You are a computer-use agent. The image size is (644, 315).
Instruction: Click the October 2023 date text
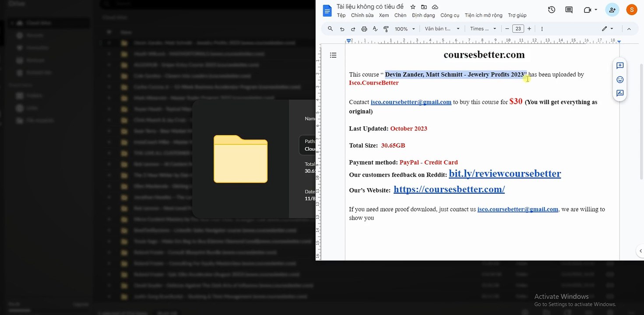tap(408, 129)
